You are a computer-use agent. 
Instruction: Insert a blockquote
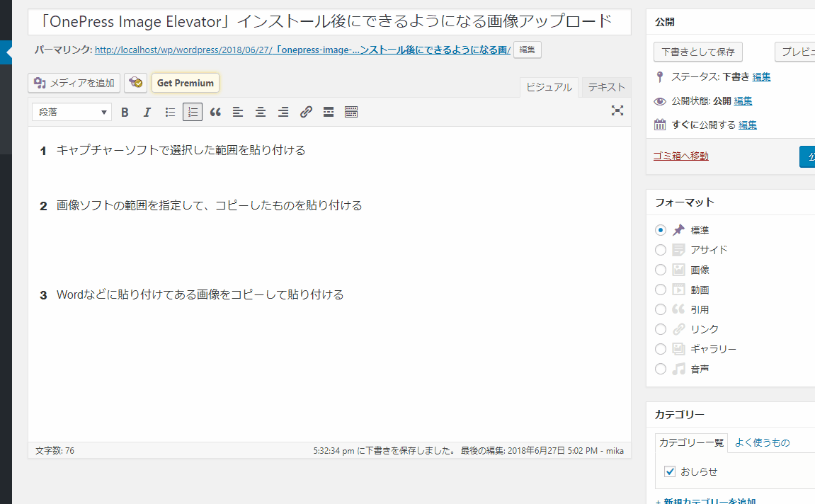[215, 112]
